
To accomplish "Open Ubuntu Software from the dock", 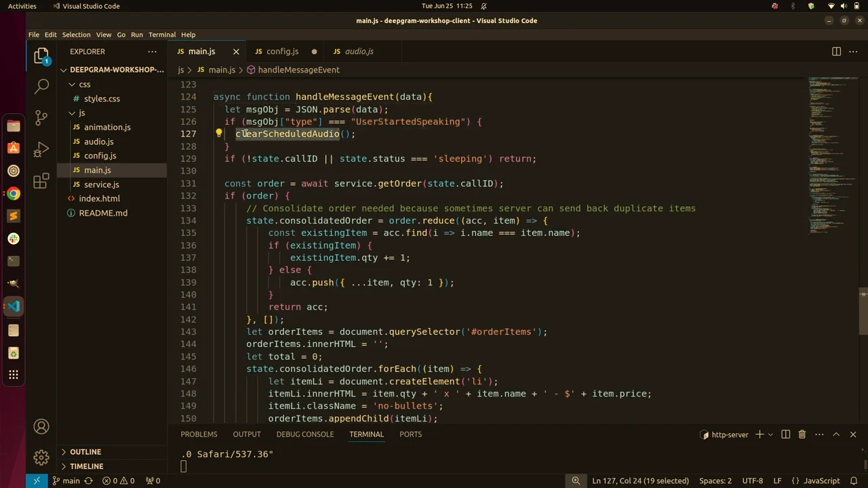I will coord(14,148).
